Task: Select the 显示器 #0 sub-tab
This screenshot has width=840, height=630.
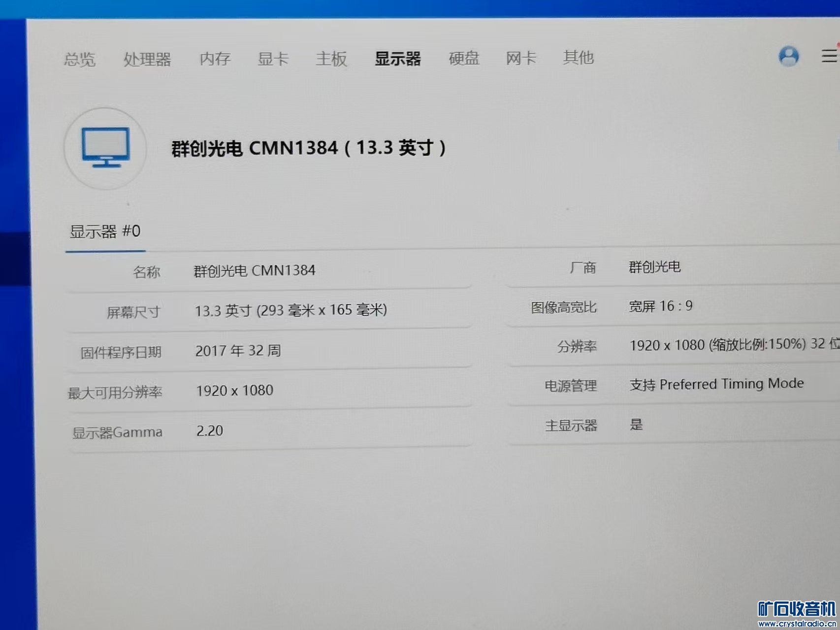Action: [x=105, y=231]
